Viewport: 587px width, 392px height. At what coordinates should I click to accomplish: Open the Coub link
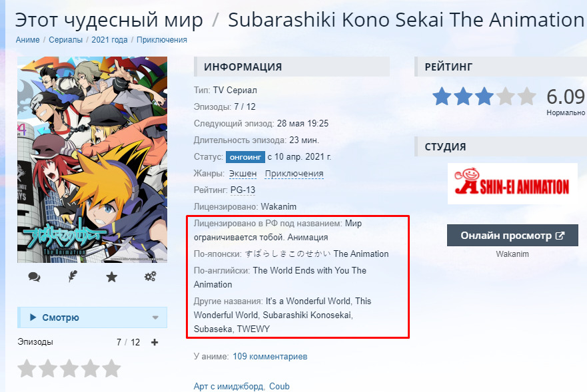(x=279, y=387)
